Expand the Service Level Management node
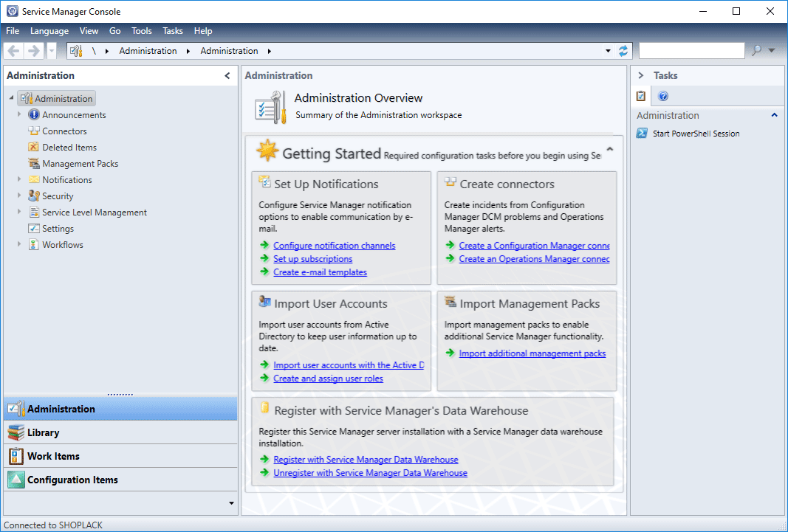This screenshot has height=532, width=788. coord(19,212)
